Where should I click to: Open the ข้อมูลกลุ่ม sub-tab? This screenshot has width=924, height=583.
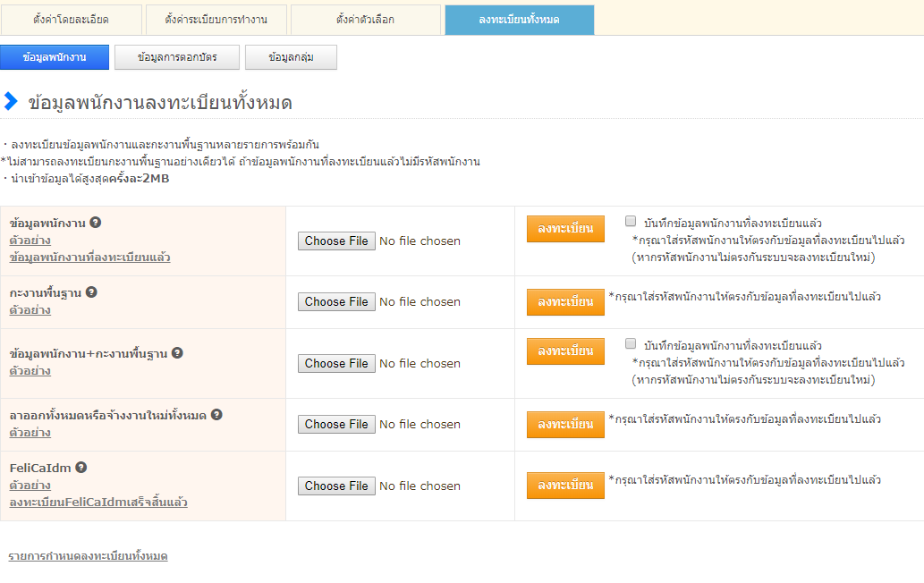click(291, 57)
